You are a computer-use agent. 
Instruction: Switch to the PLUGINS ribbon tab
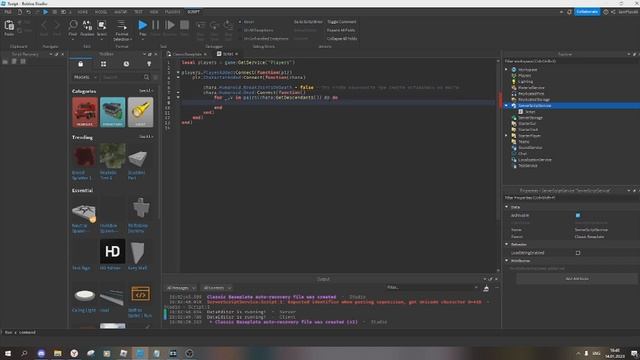pyautogui.click(x=172, y=12)
